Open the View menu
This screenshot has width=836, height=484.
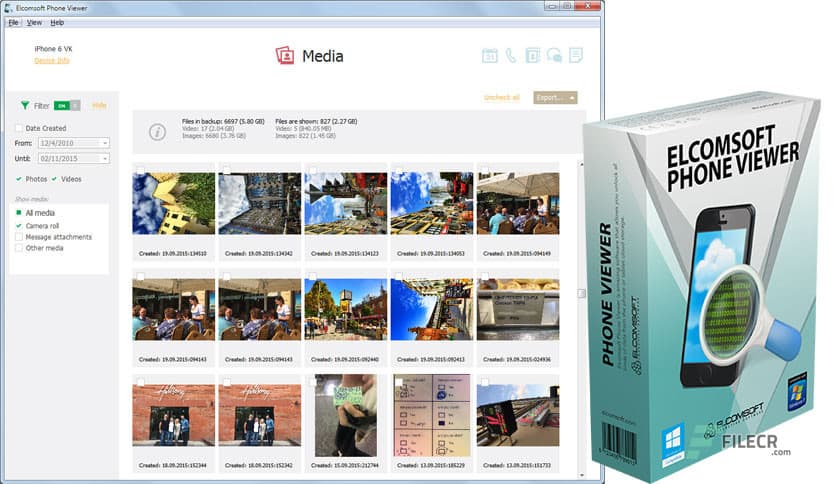[34, 22]
